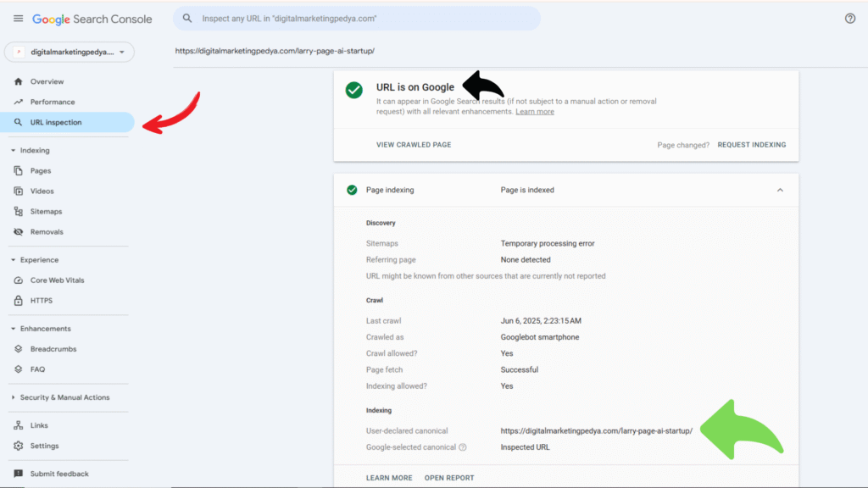Collapse the Indexing sidebar section

point(14,150)
